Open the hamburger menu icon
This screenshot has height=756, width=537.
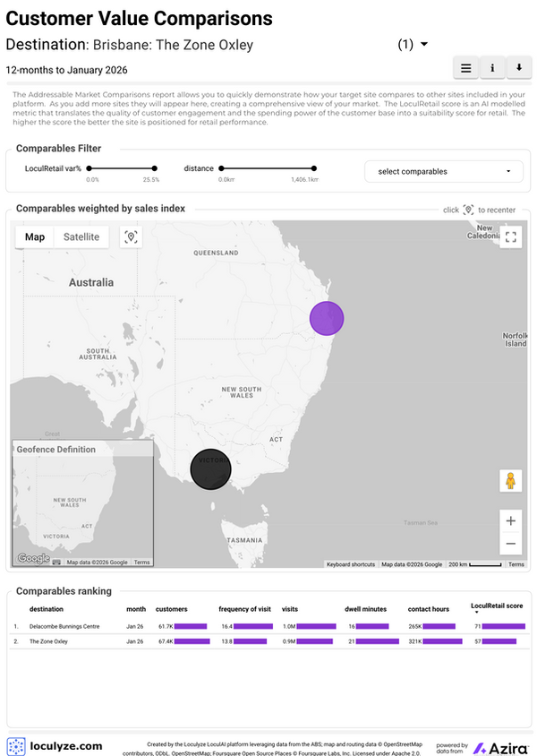[x=465, y=68]
